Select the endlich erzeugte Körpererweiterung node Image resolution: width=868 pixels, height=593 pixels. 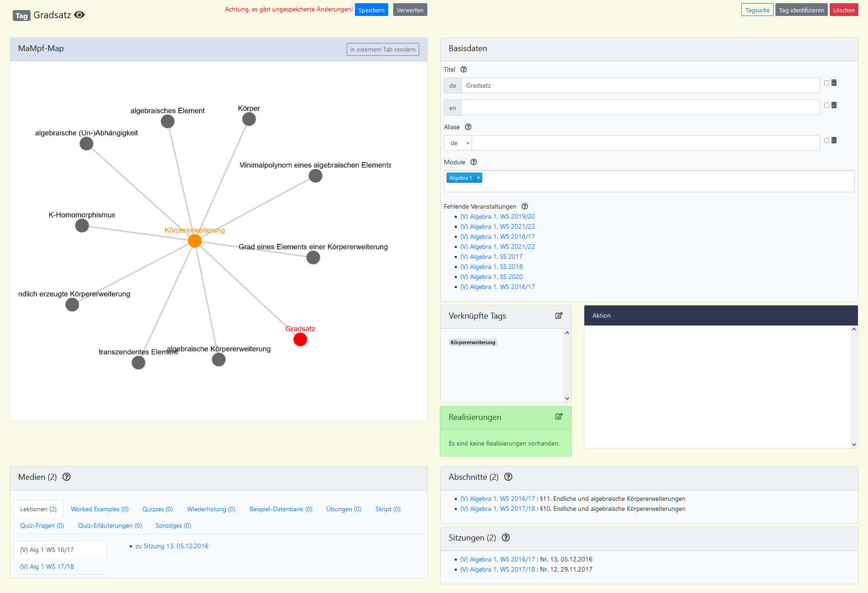(72, 304)
